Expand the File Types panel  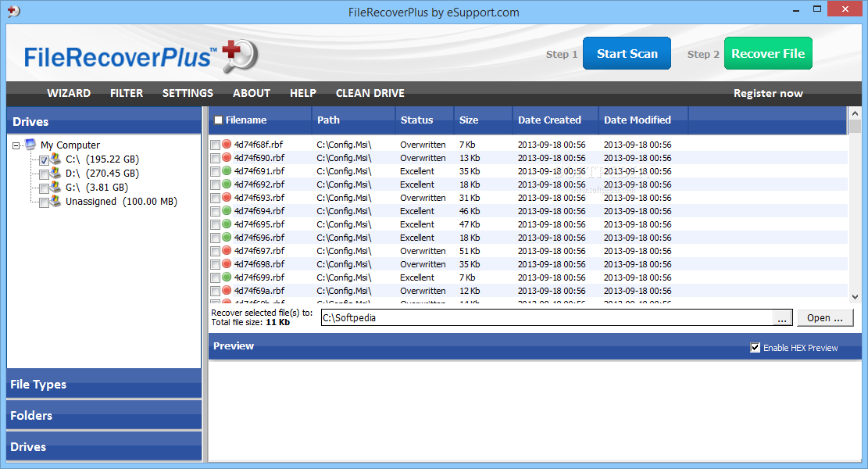click(104, 384)
